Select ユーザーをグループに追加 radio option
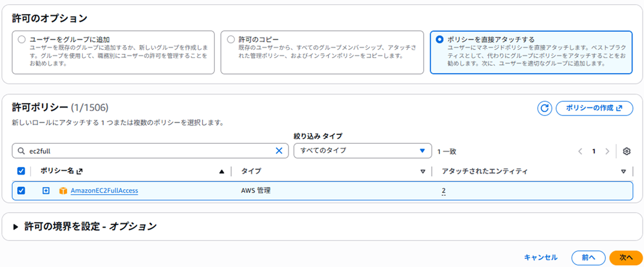The height and width of the screenshot is (267, 644). coord(22,39)
